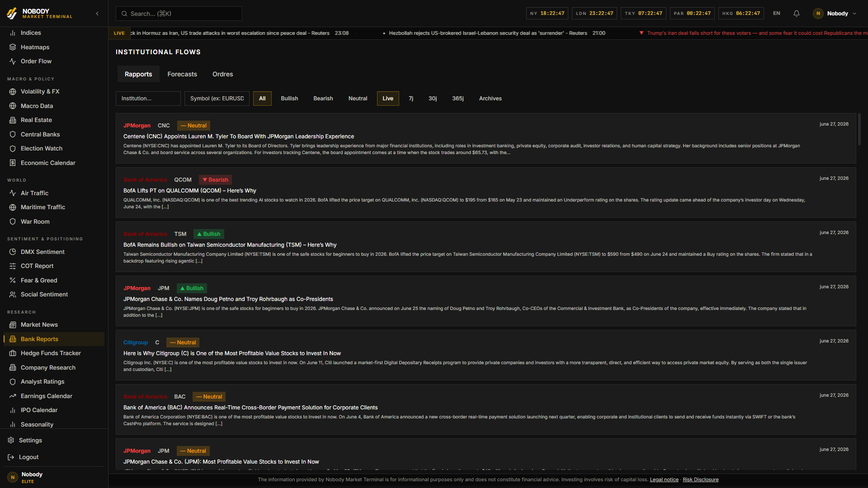Click the Symbol filter field
This screenshot has height=488, width=868.
pos(217,99)
